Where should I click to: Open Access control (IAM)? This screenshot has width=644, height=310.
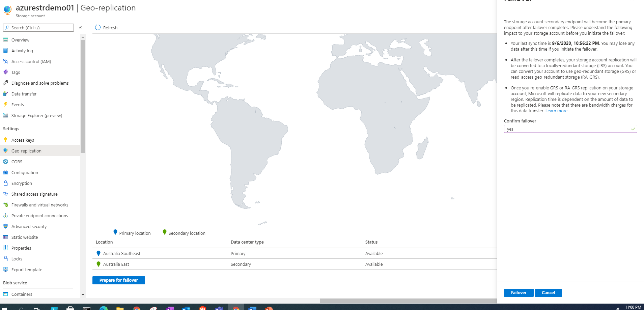[31, 61]
